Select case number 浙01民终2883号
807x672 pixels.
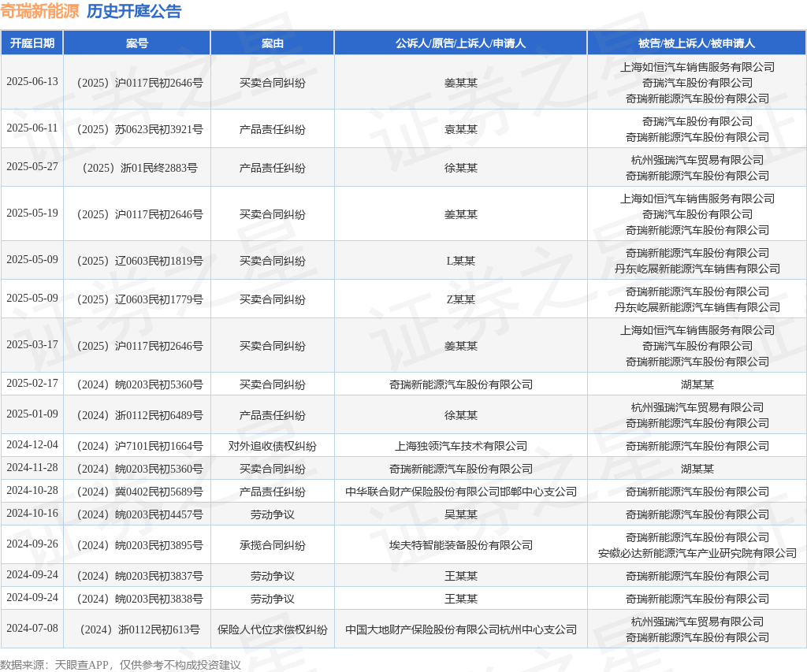[x=139, y=168]
